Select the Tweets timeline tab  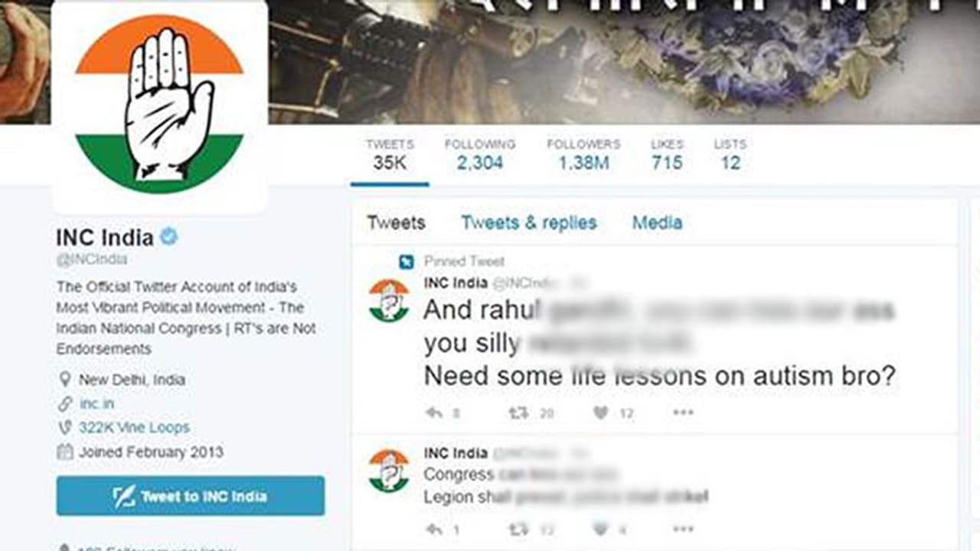pyautogui.click(x=396, y=223)
